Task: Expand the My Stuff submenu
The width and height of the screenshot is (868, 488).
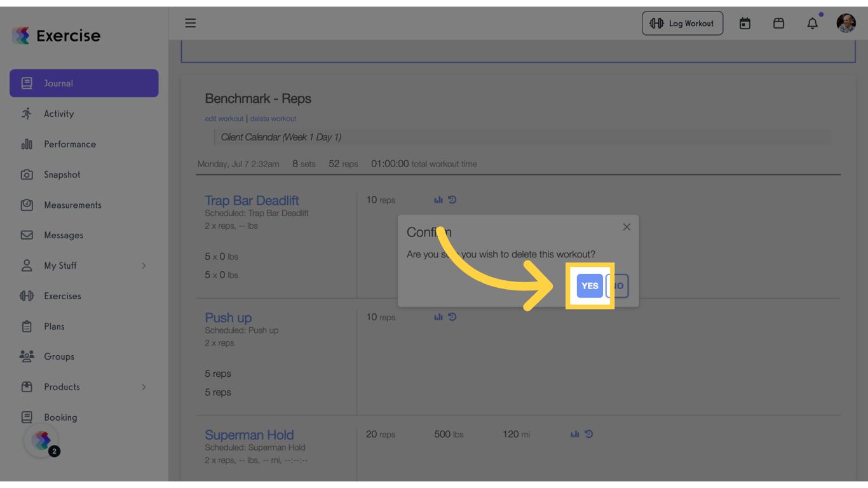Action: [144, 266]
